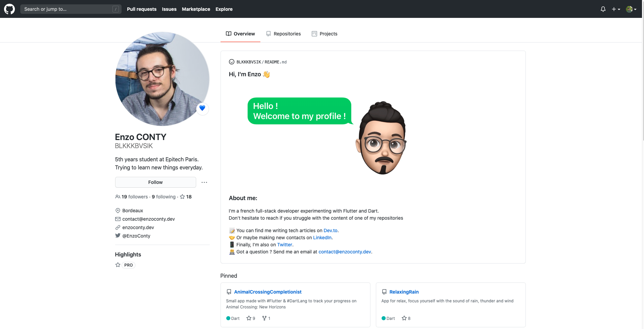Open the GitHub home logo

pyautogui.click(x=9, y=9)
